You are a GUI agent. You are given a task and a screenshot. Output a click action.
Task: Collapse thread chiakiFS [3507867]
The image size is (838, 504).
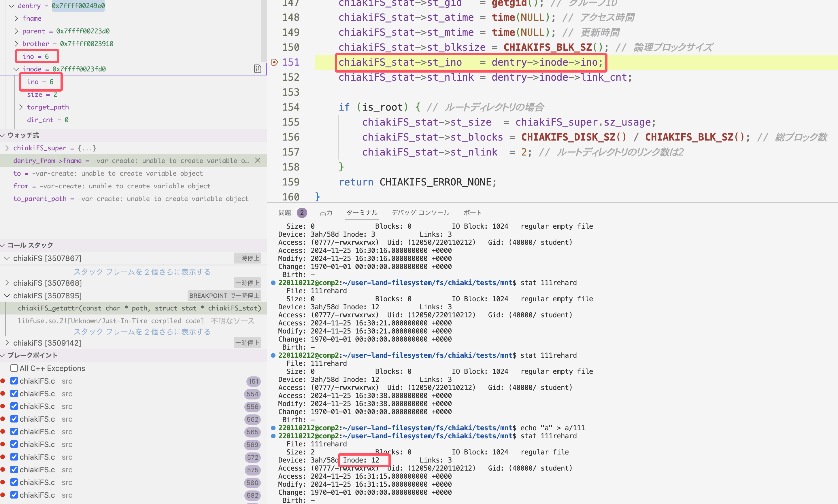(x=7, y=258)
